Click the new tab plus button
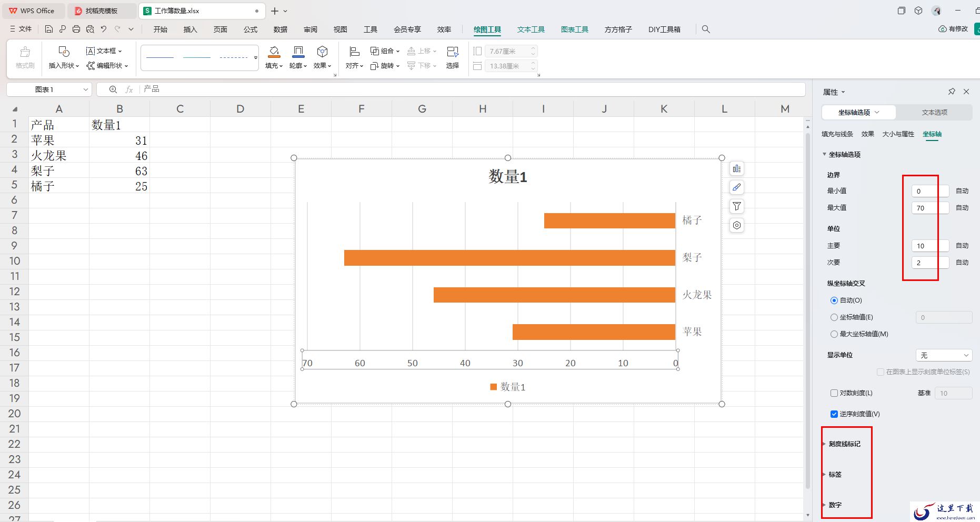The image size is (980, 522). pos(274,11)
